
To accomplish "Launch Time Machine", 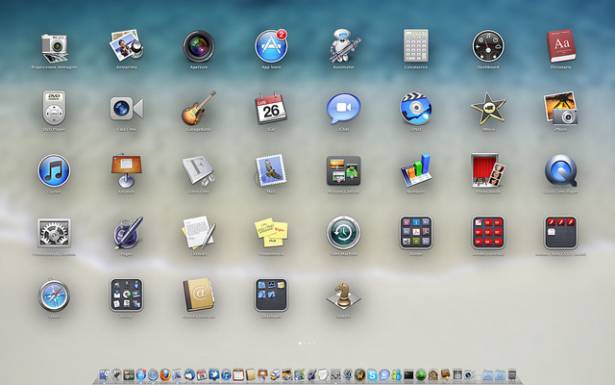I will 344,233.
